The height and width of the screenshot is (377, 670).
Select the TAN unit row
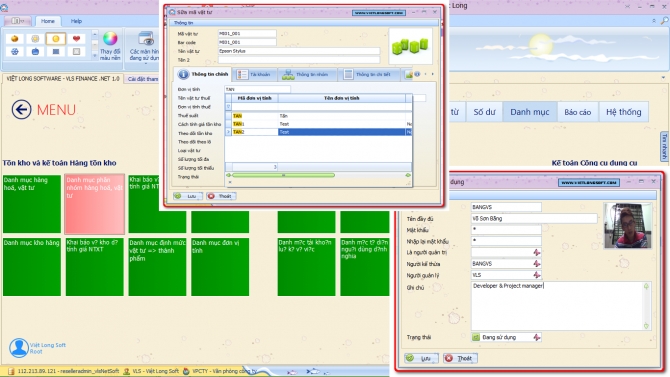(318, 116)
